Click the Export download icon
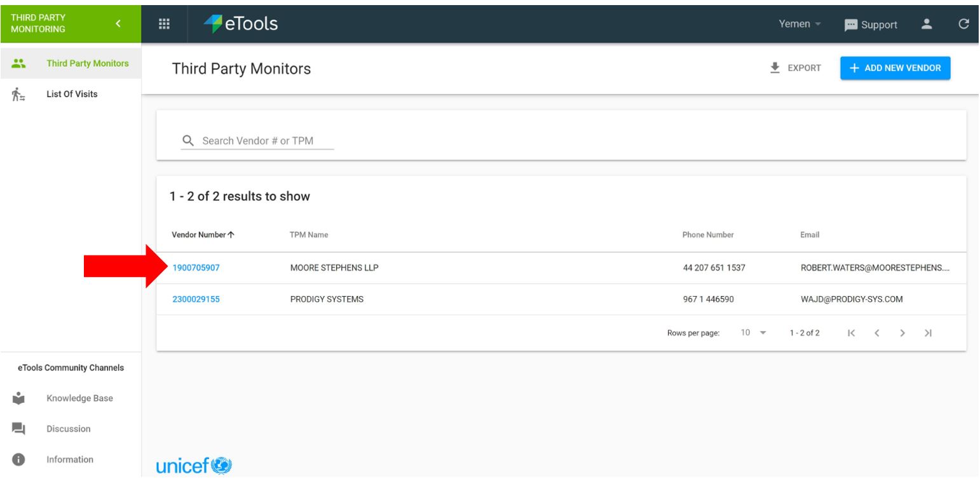Image resolution: width=980 pixels, height=479 pixels. pos(774,68)
